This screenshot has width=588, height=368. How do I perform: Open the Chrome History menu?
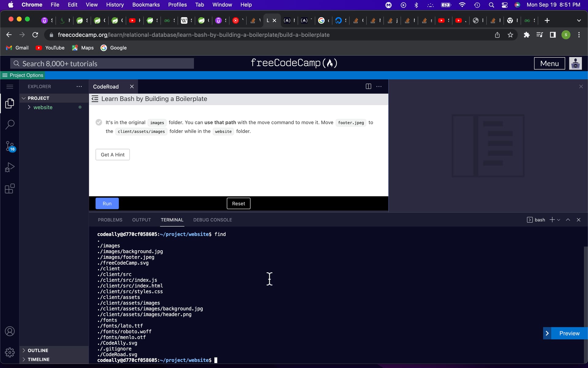[x=115, y=5]
